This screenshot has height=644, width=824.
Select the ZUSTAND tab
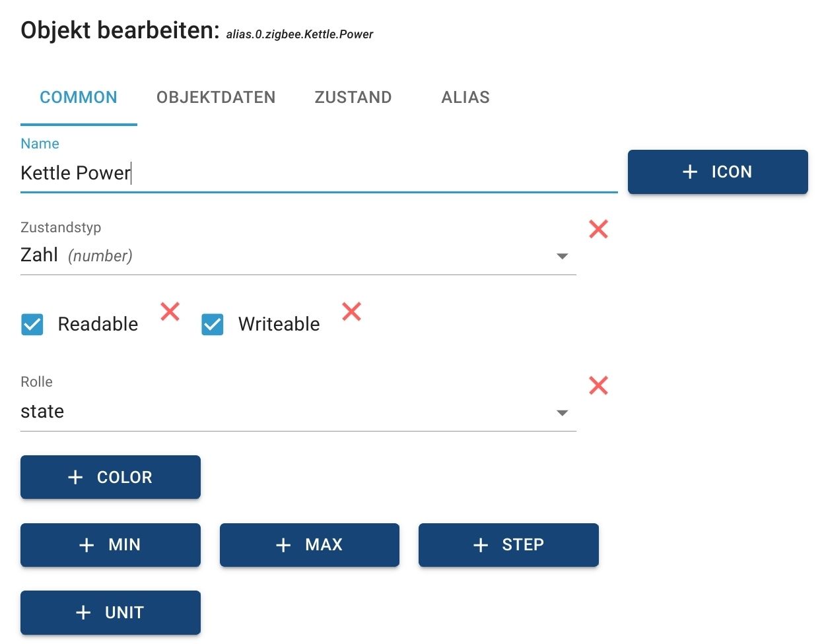(353, 98)
